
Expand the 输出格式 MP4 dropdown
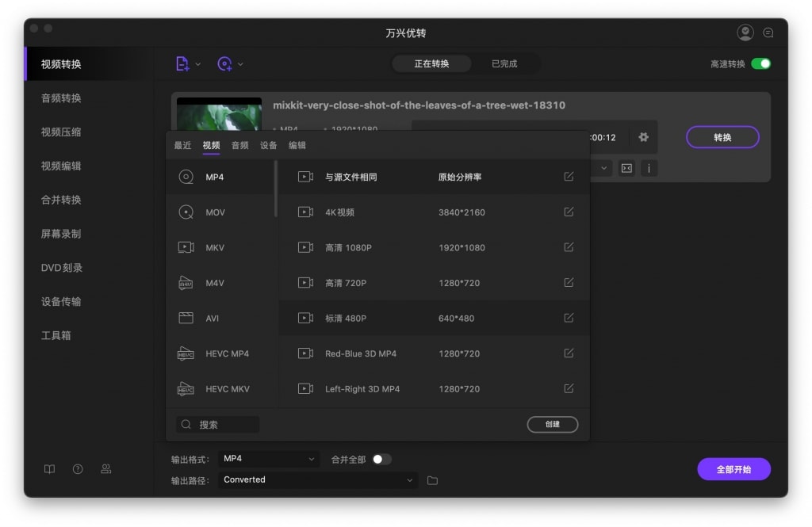click(268, 459)
